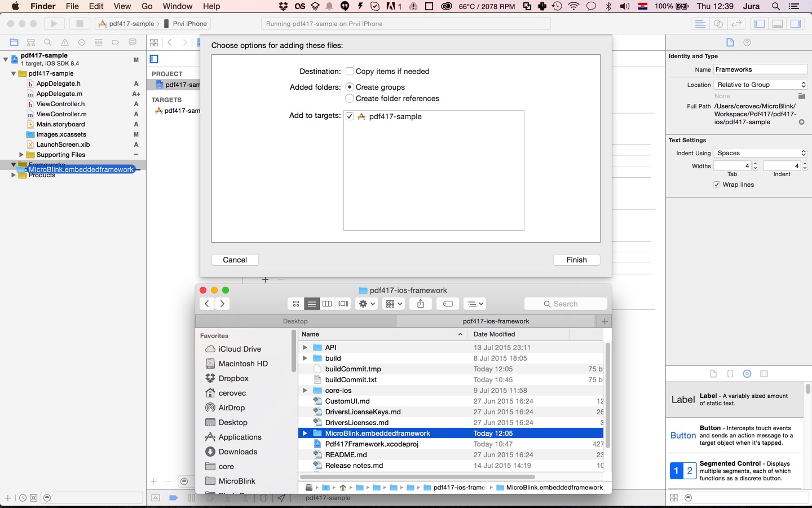
Task: Open the Finder arrange dropdown
Action: tap(394, 304)
